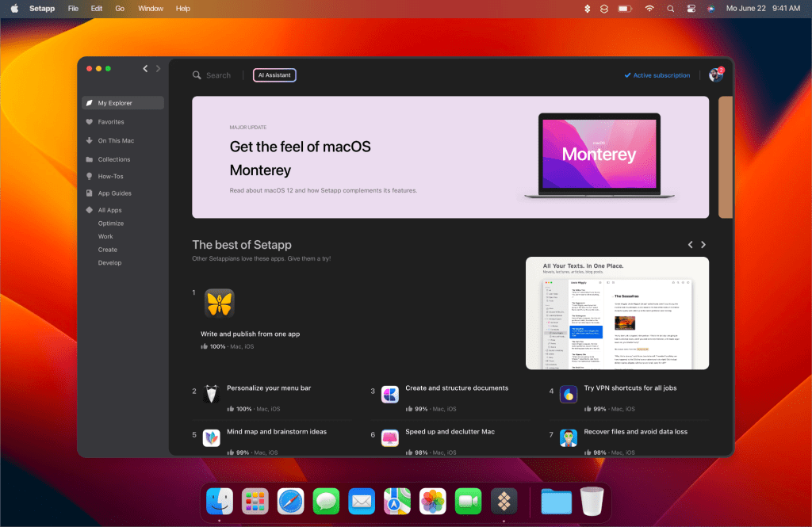Open the Recover files app icon
Viewport: 812px width, 527px height.
pos(569,438)
